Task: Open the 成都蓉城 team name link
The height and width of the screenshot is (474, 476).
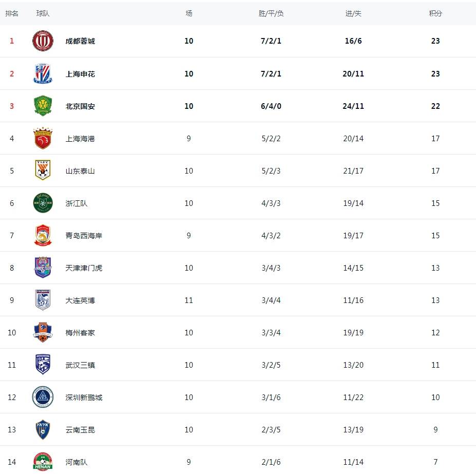Action: (80, 41)
